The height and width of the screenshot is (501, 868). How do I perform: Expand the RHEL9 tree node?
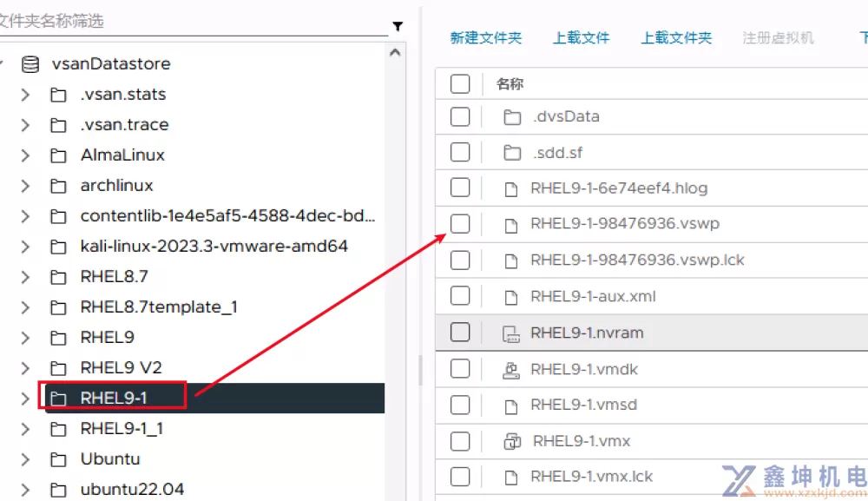25,338
